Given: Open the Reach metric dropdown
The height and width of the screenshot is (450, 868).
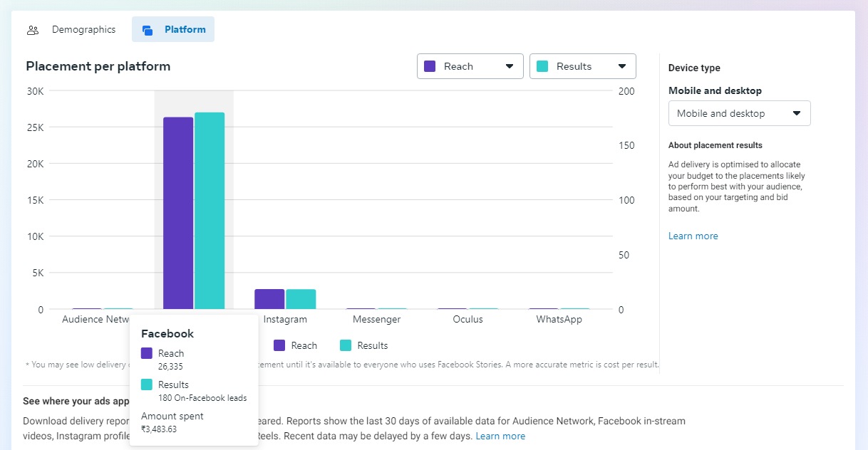Looking at the screenshot, I should click(x=470, y=66).
